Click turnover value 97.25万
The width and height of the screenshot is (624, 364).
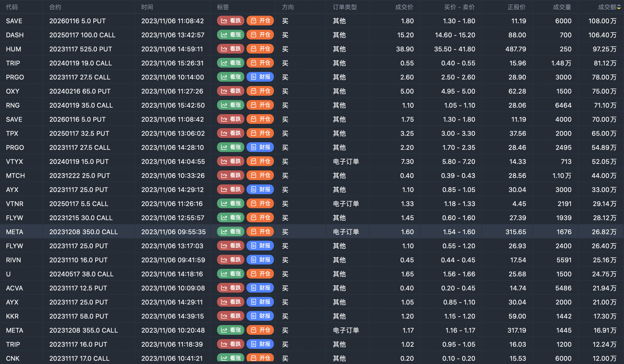[x=605, y=49]
